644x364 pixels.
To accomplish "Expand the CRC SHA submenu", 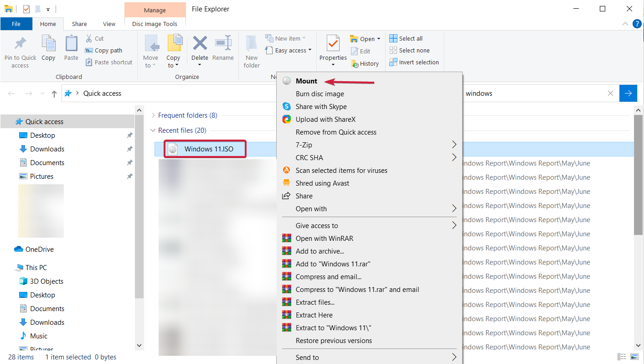I will pyautogui.click(x=369, y=158).
